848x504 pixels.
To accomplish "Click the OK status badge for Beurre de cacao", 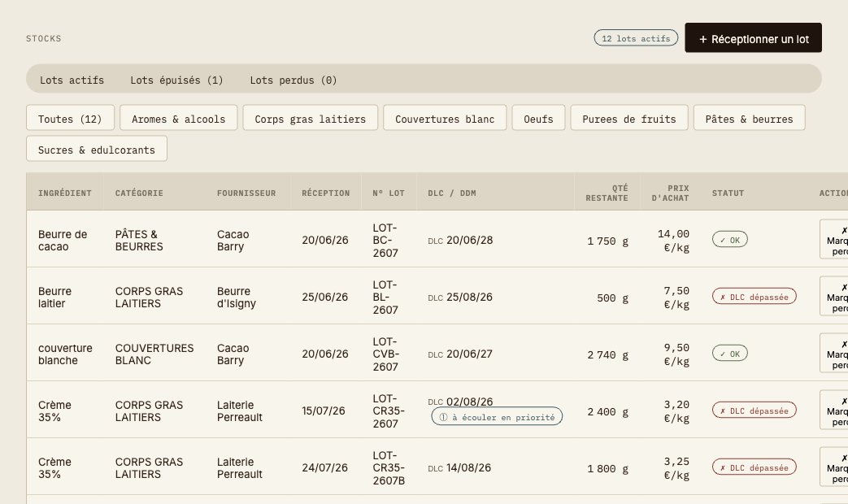I will [x=729, y=240].
